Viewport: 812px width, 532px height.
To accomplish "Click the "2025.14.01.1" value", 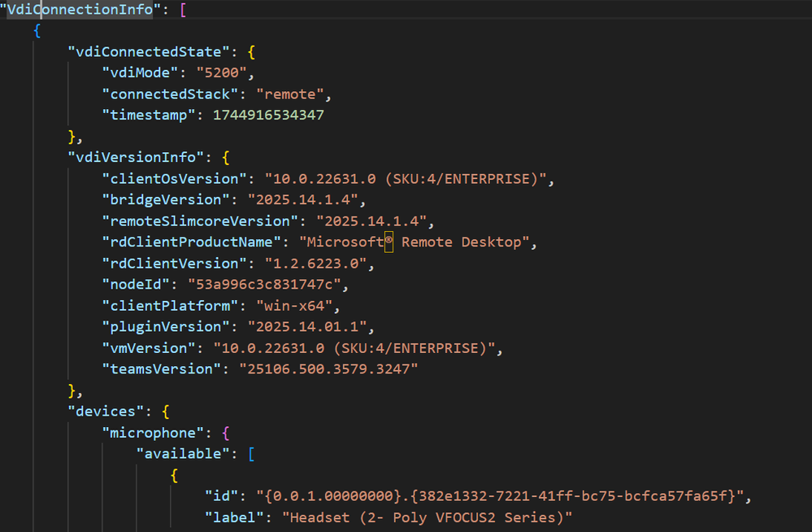I will point(307,327).
